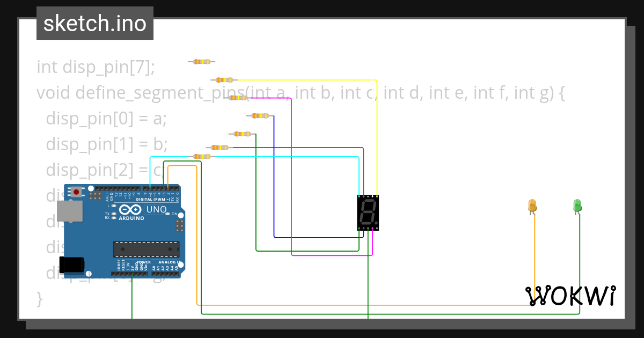This screenshot has width=644, height=338.
Task: Click the RX indicator LED
Action: [113, 218]
